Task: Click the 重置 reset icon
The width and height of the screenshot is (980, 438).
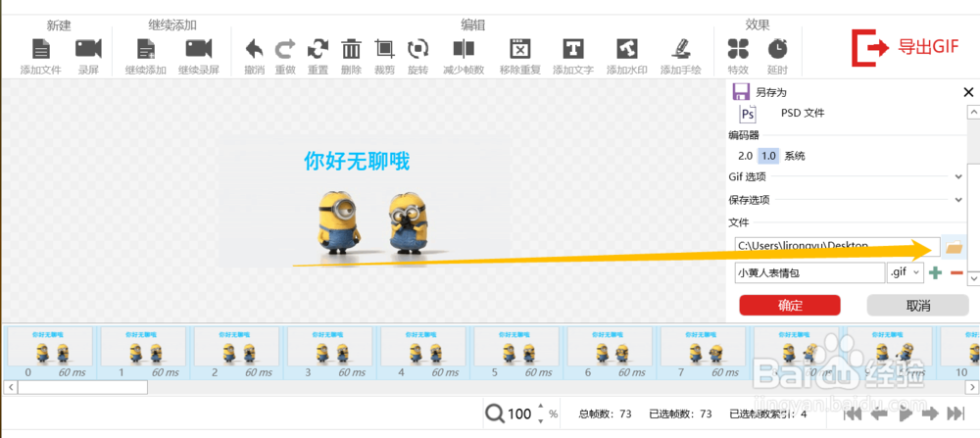Action: point(318,49)
